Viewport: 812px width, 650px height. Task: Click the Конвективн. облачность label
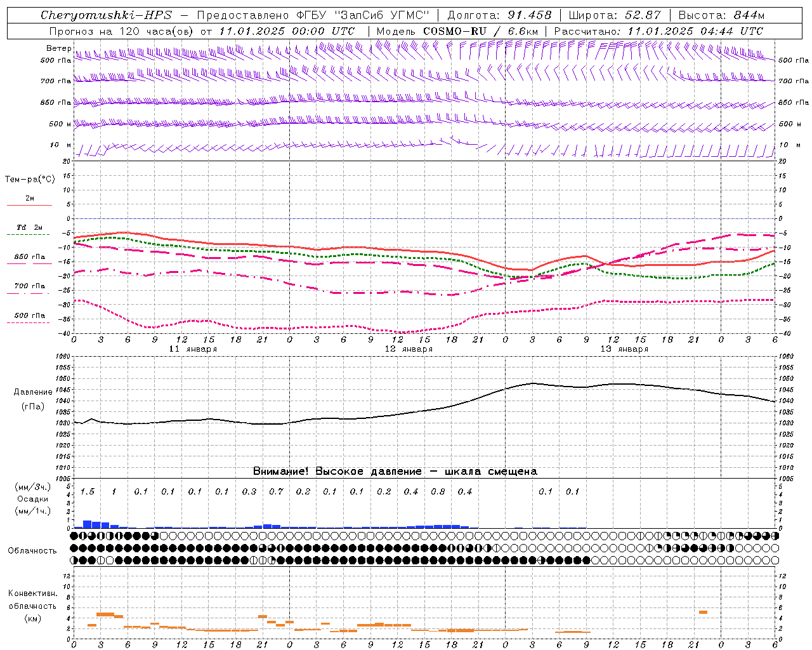[32, 600]
